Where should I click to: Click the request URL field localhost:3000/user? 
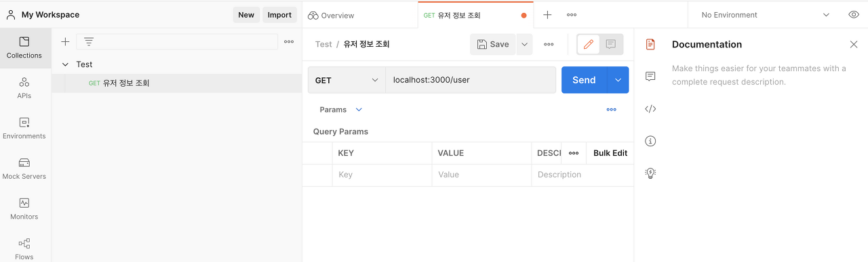pos(471,80)
